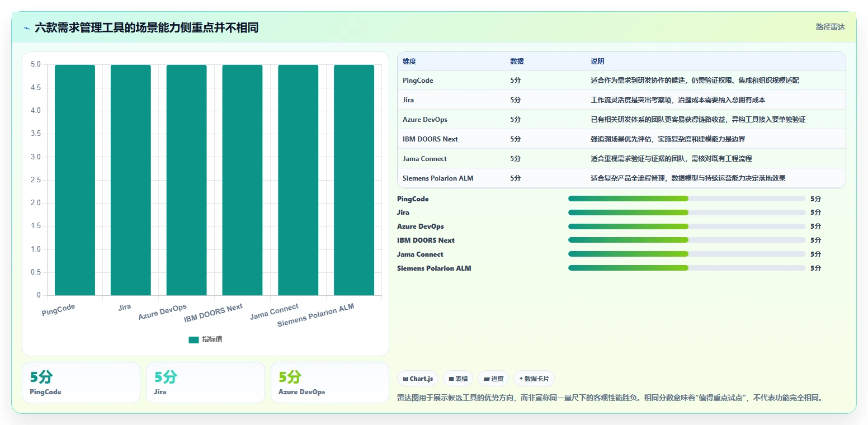The image size is (868, 425).
Task: Click the 维度 column header
Action: (409, 62)
